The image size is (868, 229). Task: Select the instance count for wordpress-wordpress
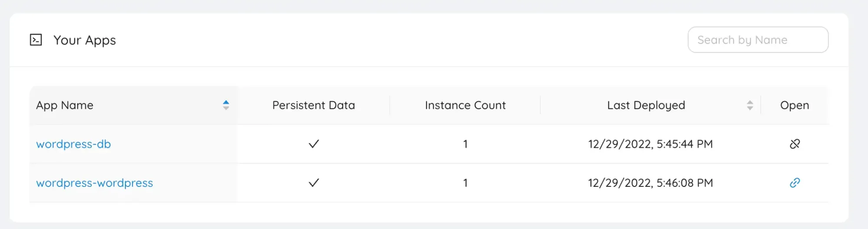[465, 183]
